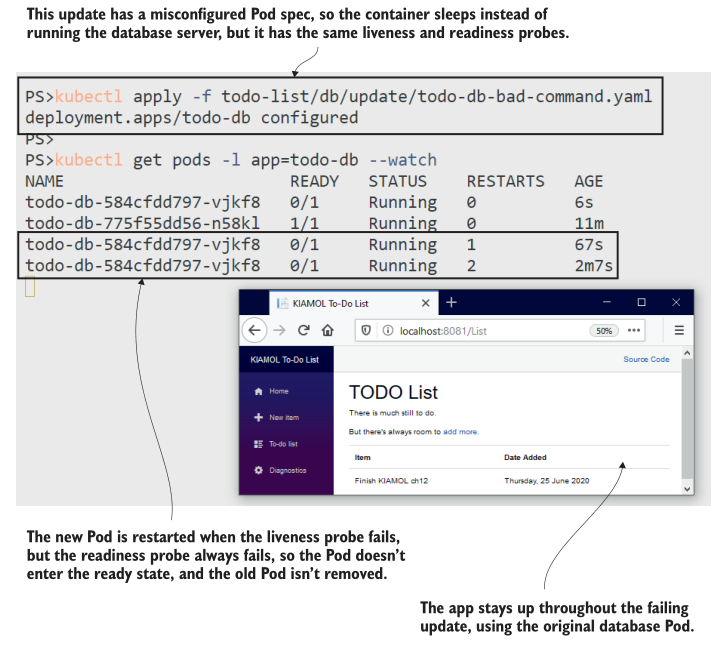This screenshot has width=721, height=645.
Task: Open the tracking protection shield icon
Action: click(368, 330)
